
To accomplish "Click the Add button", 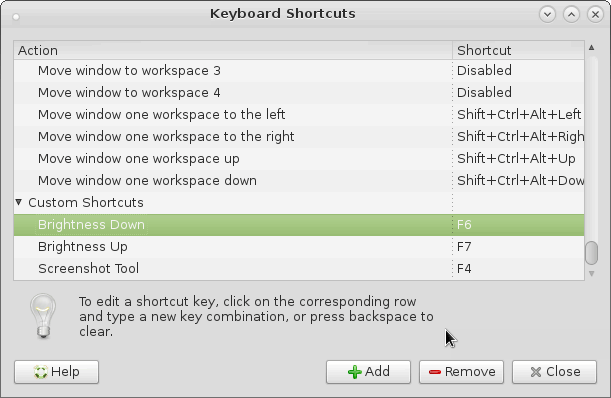I will tap(368, 372).
